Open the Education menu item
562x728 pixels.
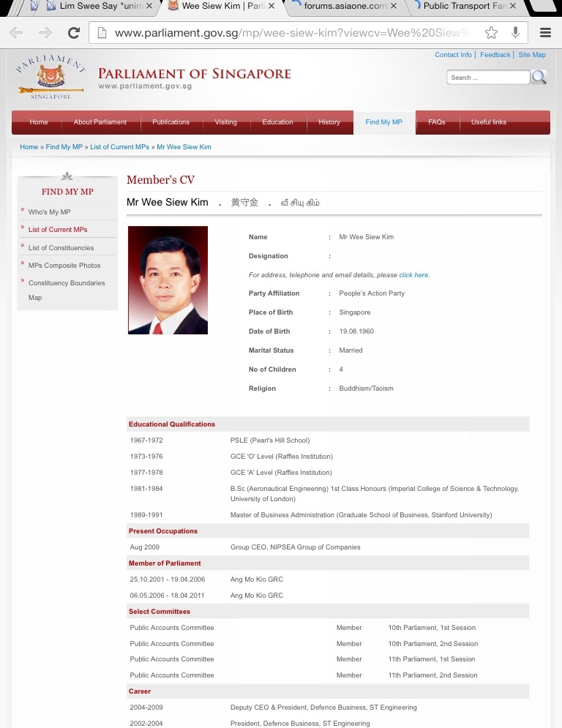pyautogui.click(x=278, y=122)
